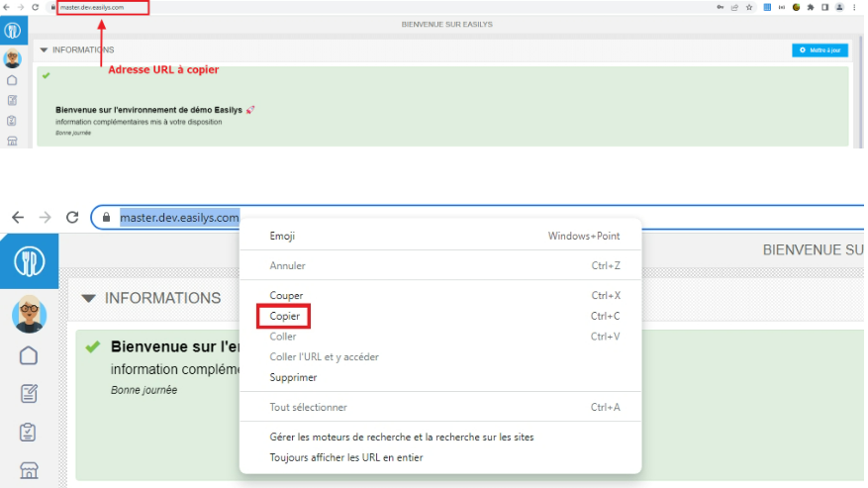Open the user avatar in small upper sidebar
This screenshot has height=488, width=868.
[12, 58]
